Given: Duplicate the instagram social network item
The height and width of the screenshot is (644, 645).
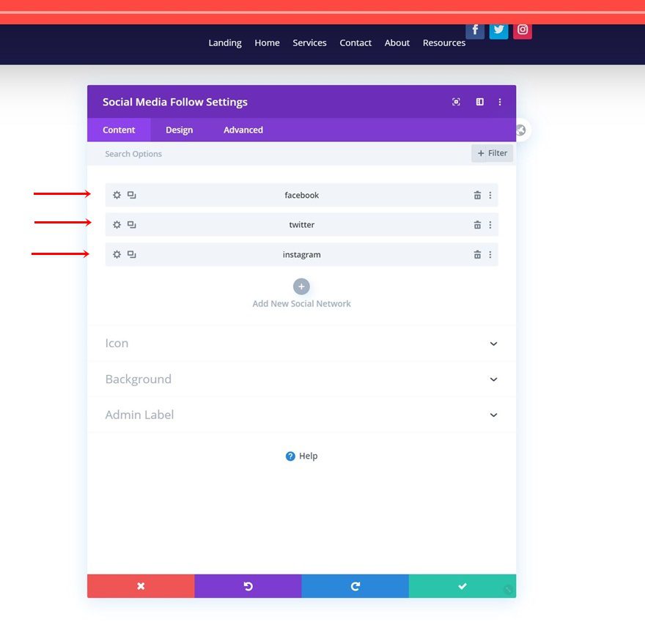Looking at the screenshot, I should 132,254.
